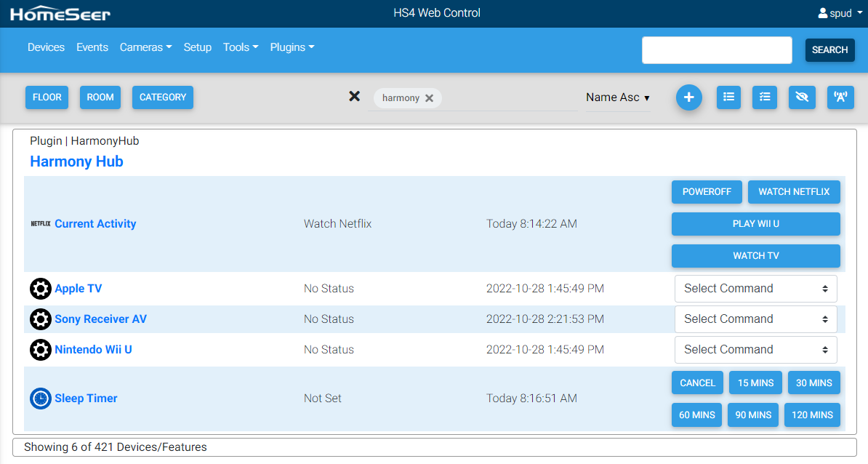Remove the harmony filter chip
Image resolution: width=868 pixels, height=464 pixels.
[429, 98]
